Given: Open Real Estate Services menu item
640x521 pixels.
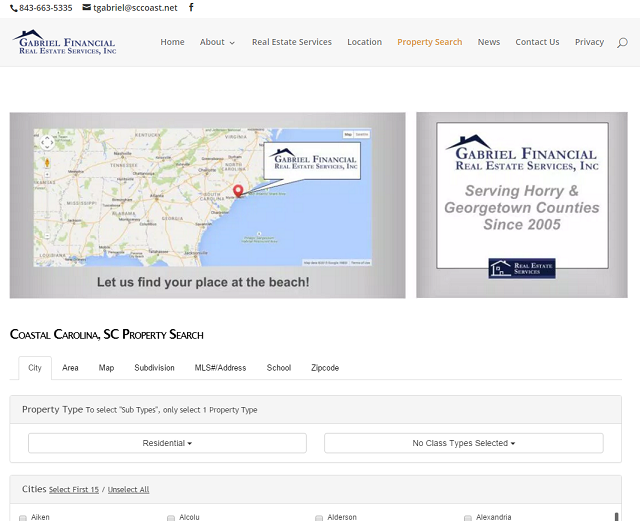Looking at the screenshot, I should [x=292, y=42].
